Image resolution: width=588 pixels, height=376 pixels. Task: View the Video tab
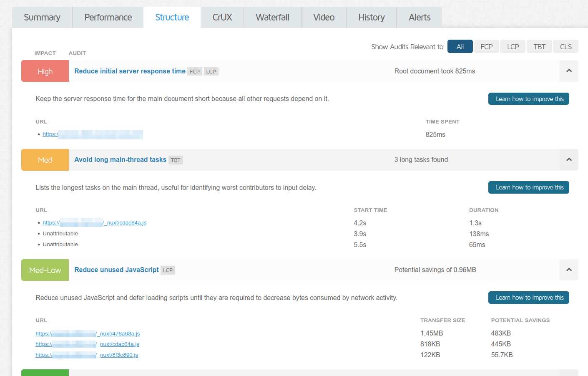click(x=324, y=18)
